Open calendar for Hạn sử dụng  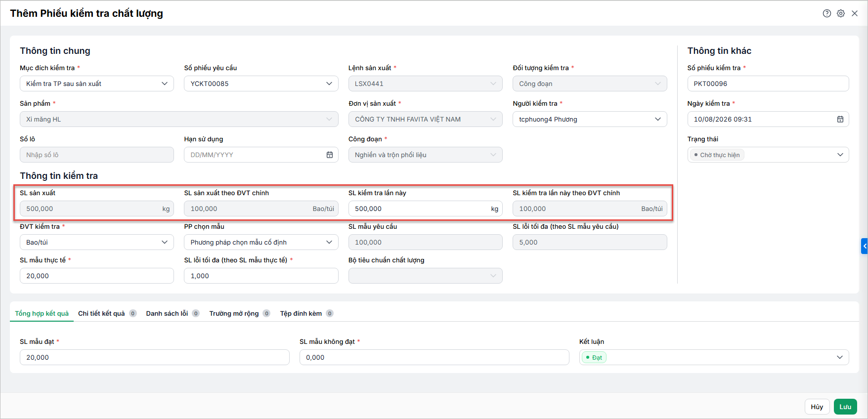[x=330, y=155]
